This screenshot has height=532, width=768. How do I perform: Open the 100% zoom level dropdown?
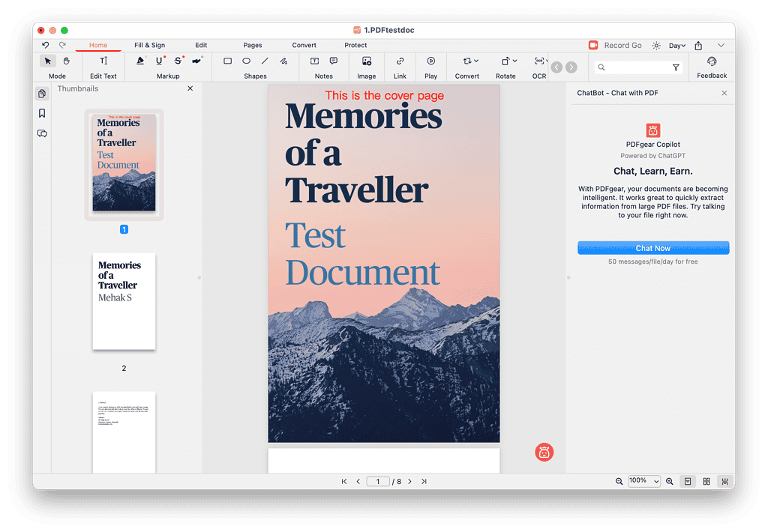[x=643, y=481]
